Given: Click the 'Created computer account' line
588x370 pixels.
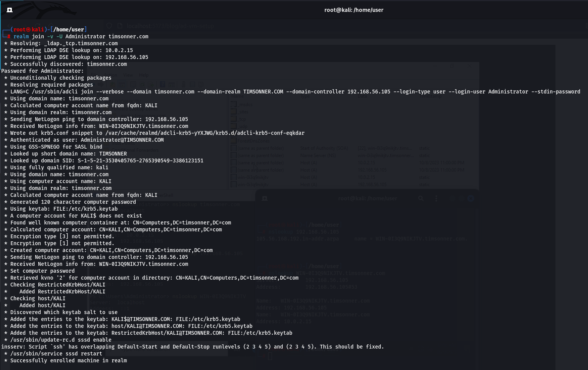Looking at the screenshot, I should click(x=108, y=250).
